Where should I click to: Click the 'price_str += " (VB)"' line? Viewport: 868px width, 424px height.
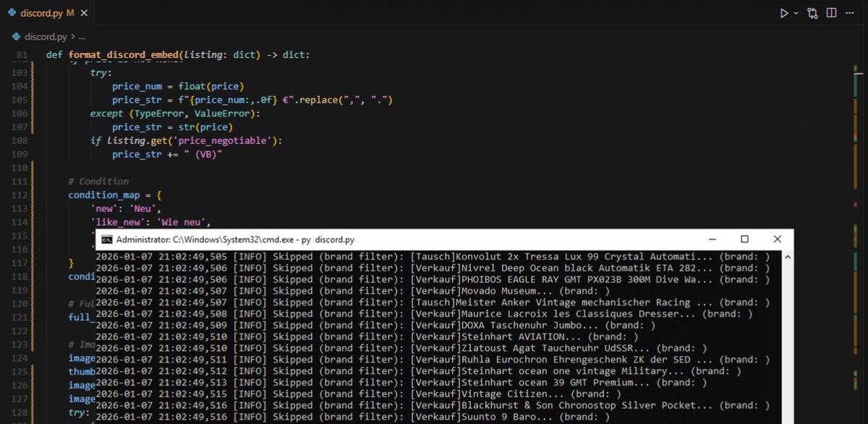[x=167, y=154]
